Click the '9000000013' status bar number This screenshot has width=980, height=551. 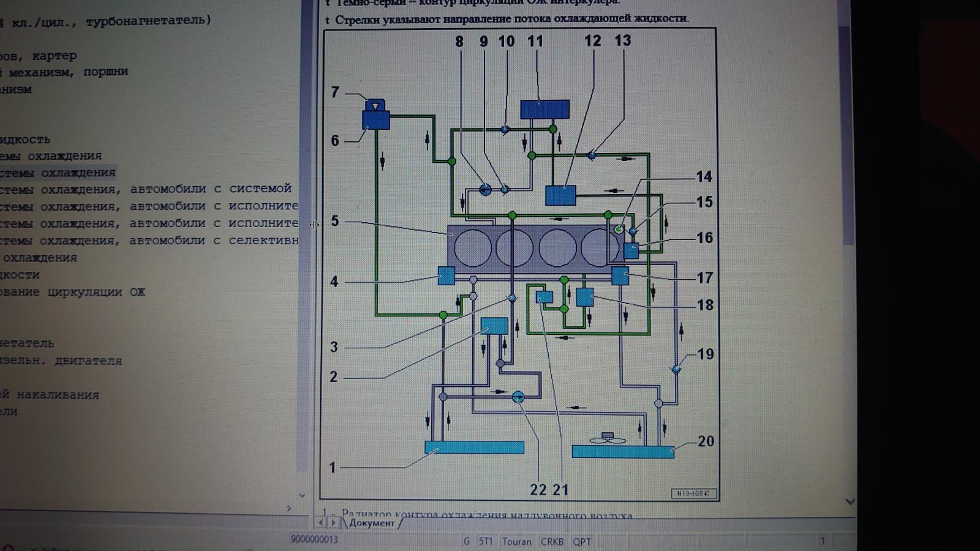click(314, 539)
